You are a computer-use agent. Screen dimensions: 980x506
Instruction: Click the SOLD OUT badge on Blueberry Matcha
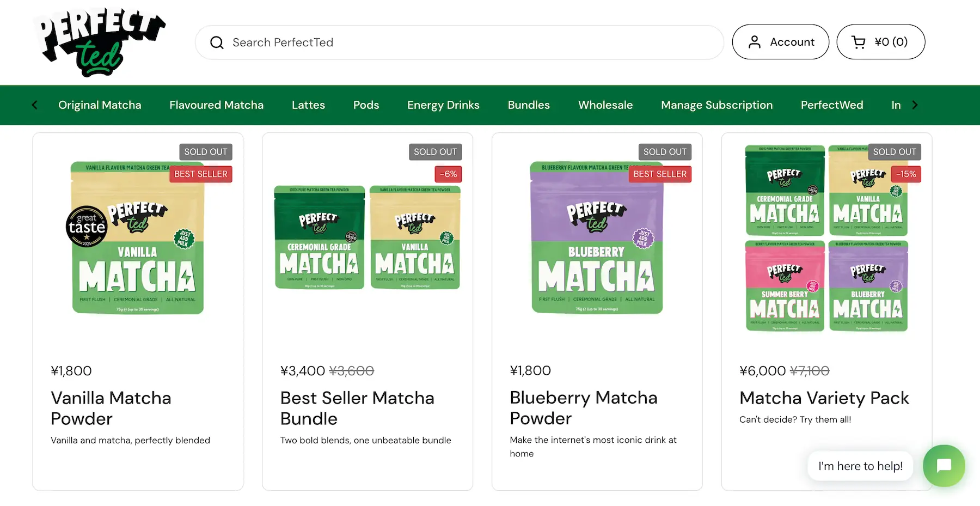(x=665, y=152)
